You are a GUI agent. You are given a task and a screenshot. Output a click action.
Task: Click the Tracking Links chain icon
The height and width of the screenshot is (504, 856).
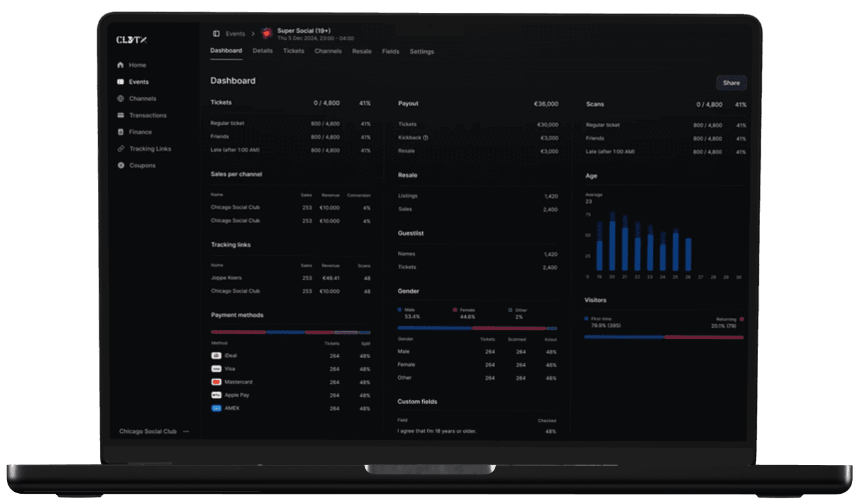(120, 148)
